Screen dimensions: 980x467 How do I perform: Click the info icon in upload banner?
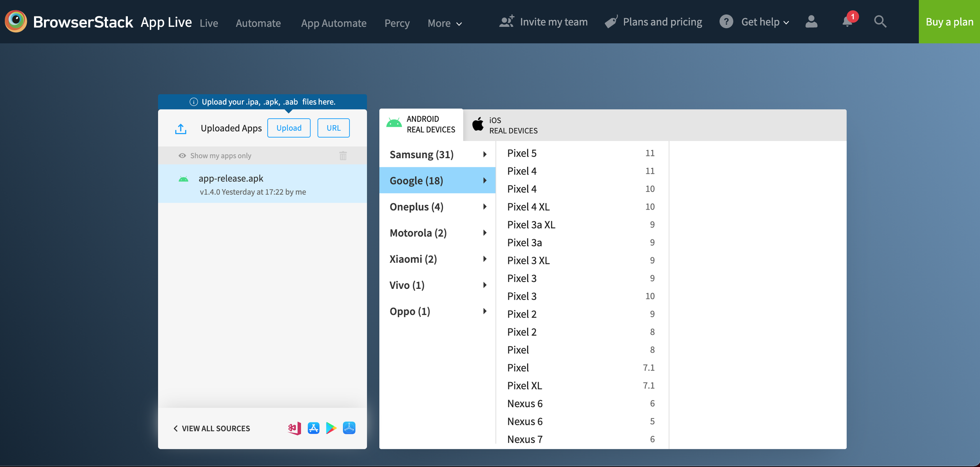pyautogui.click(x=194, y=102)
